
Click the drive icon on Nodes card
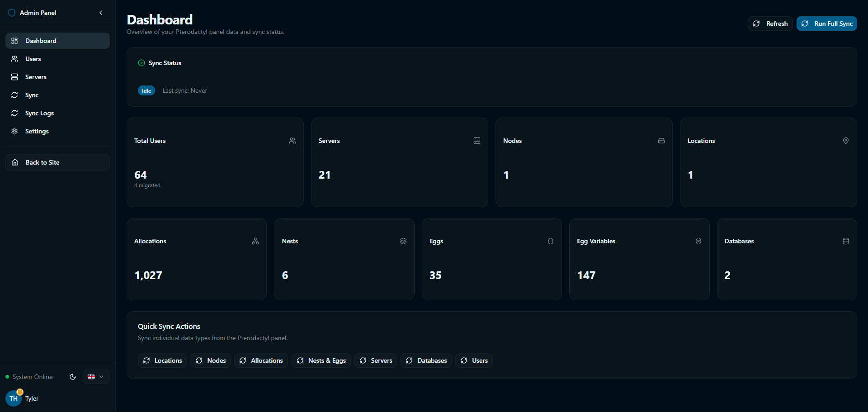[661, 141]
